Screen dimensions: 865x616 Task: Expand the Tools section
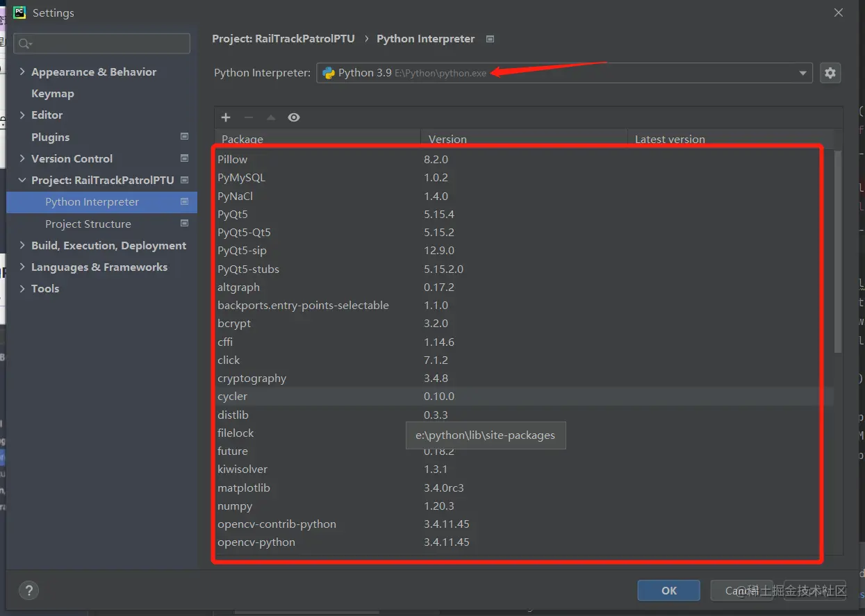point(22,288)
